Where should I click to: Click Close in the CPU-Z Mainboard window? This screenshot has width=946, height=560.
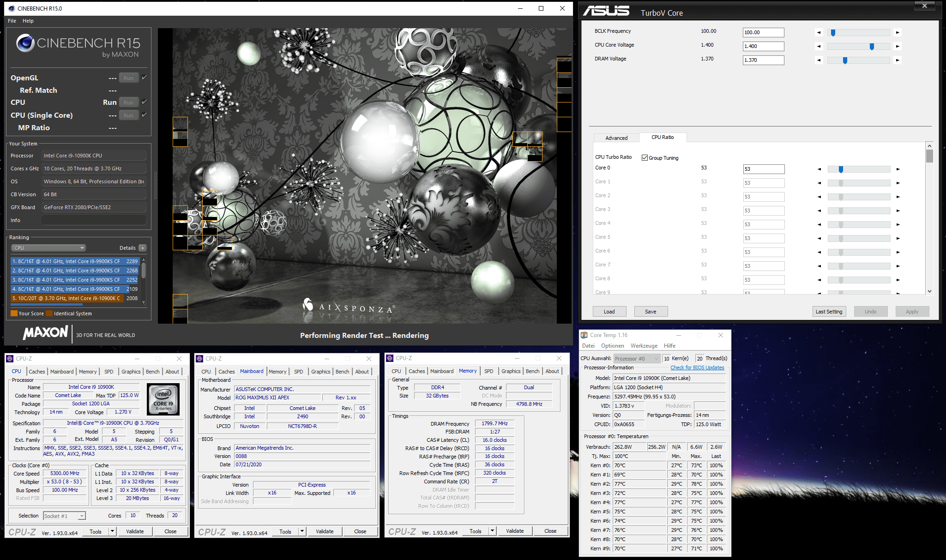[361, 531]
